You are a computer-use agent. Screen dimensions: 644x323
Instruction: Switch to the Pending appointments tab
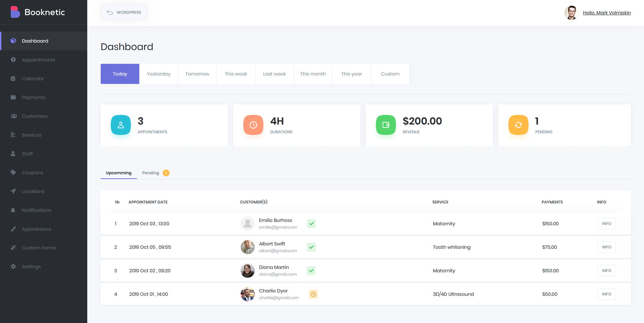[150, 173]
